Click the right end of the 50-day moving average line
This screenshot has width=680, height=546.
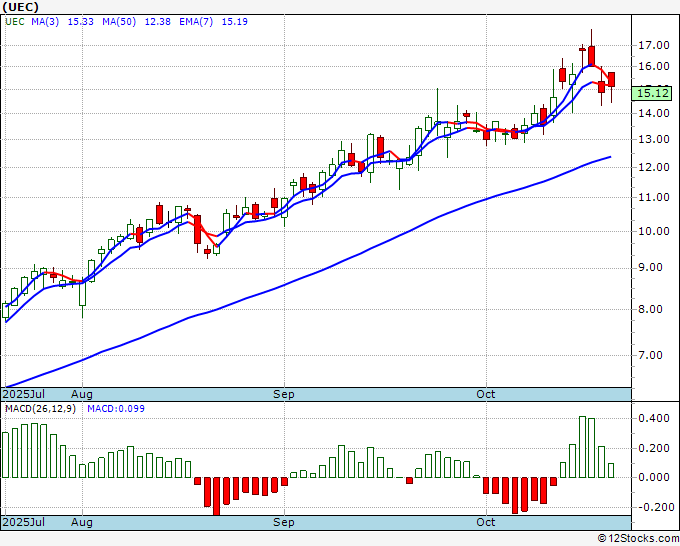point(611,157)
